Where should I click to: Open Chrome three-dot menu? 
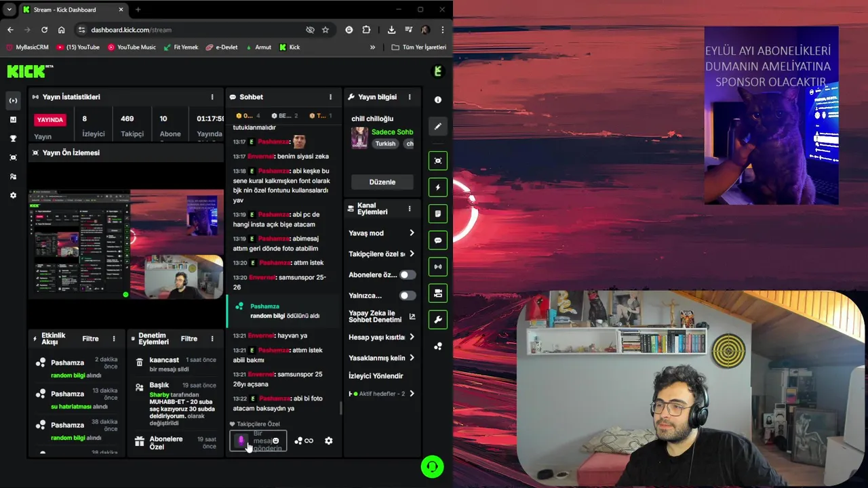point(443,30)
